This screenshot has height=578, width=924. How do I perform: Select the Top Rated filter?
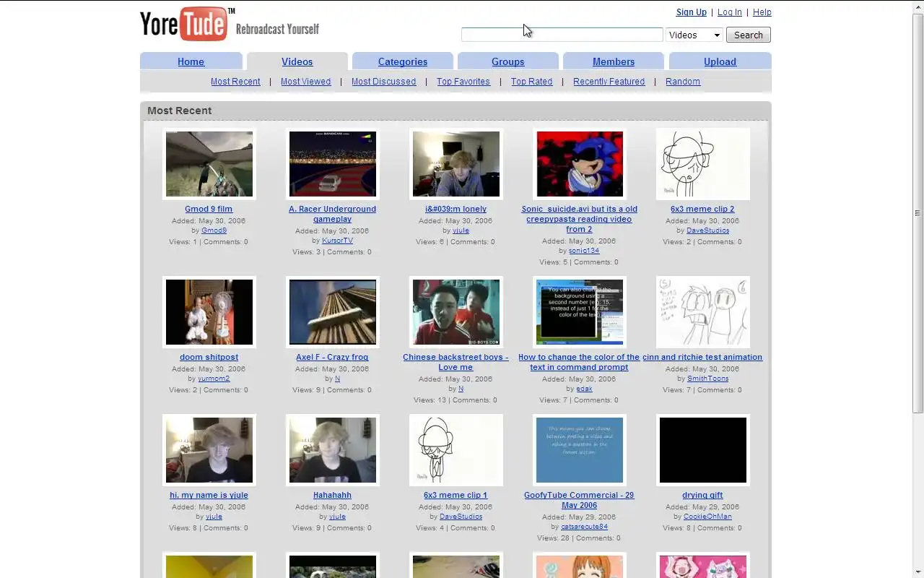point(531,82)
